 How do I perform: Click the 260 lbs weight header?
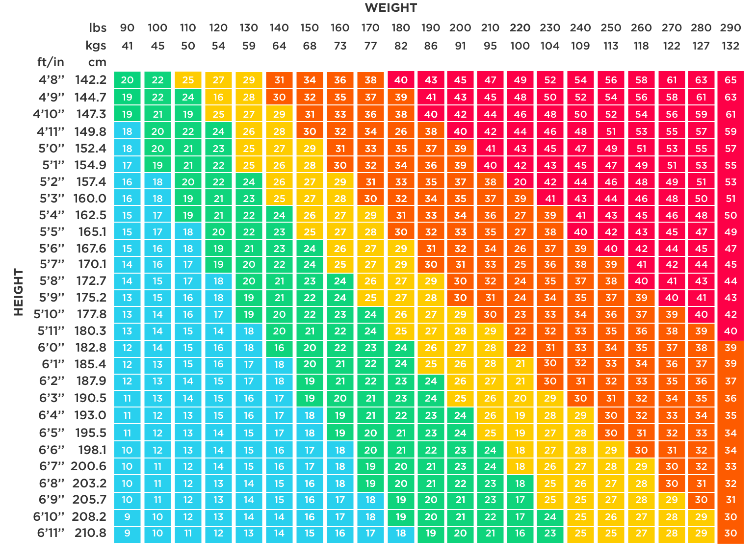point(641,28)
